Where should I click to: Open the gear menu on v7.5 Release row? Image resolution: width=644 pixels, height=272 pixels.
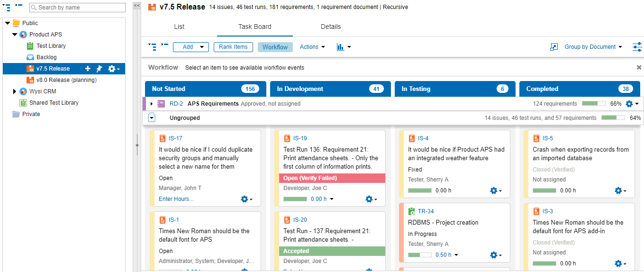click(x=113, y=69)
